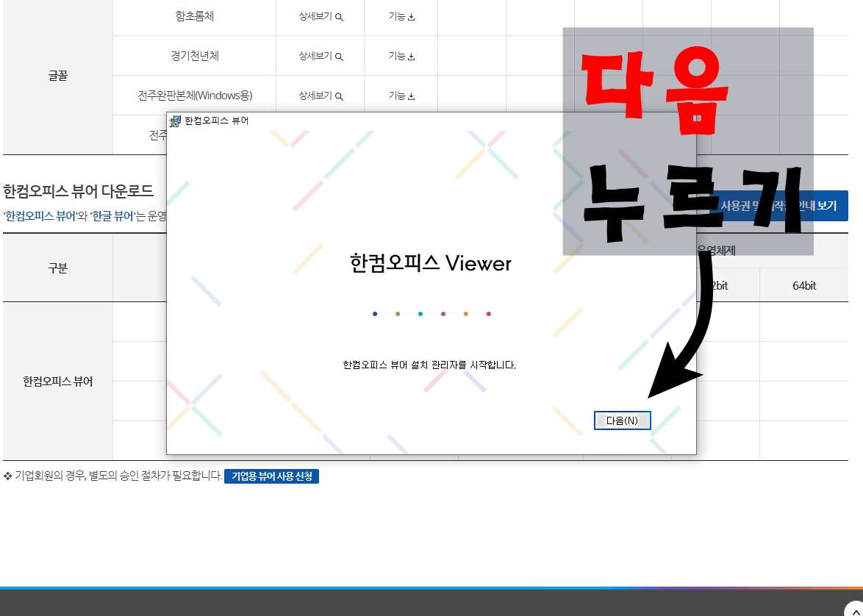Click the 글꼴 category cell

[x=58, y=76]
